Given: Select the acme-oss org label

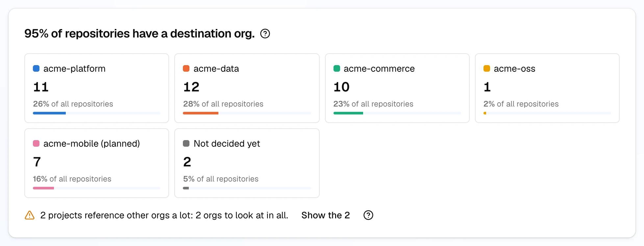Looking at the screenshot, I should (x=514, y=68).
